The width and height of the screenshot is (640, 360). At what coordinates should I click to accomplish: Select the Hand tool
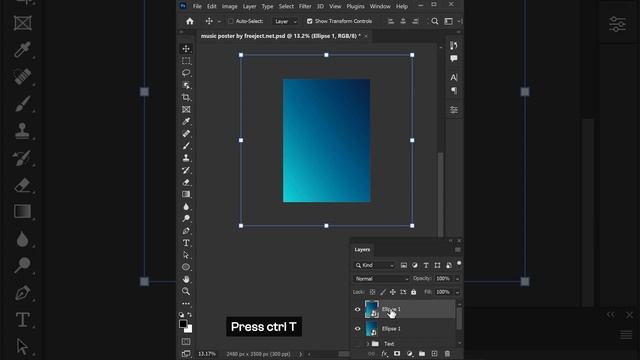click(x=186, y=279)
